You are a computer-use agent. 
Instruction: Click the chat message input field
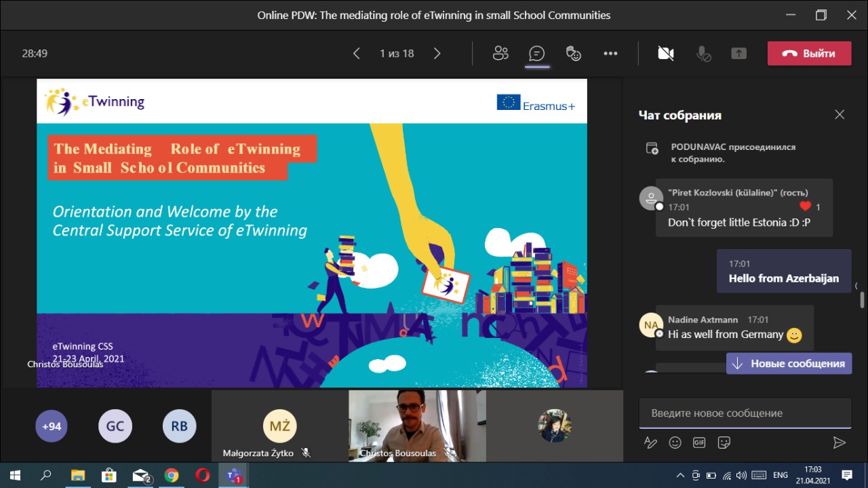pyautogui.click(x=745, y=413)
